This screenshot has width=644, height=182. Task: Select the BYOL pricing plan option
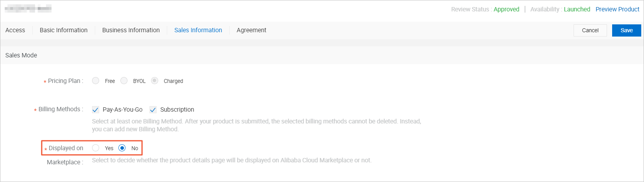tap(124, 81)
